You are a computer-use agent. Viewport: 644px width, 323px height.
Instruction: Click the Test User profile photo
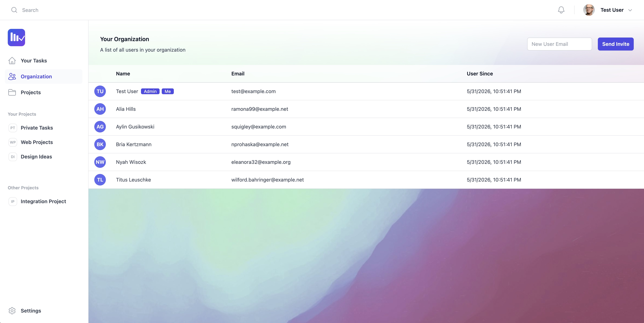coord(589,10)
